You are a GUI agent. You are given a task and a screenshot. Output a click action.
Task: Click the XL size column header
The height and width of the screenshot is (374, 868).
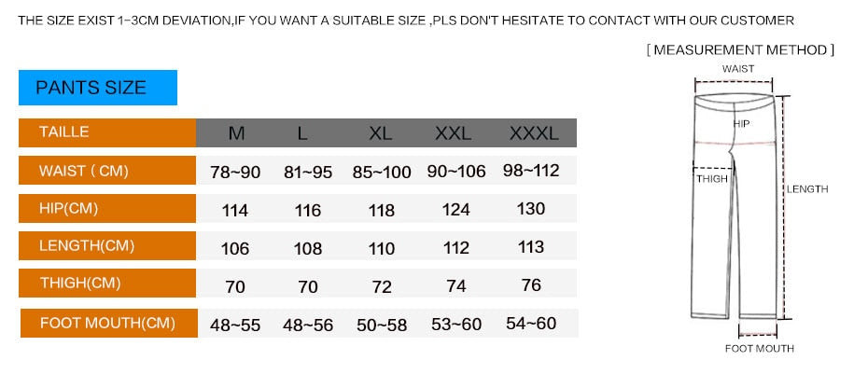pos(380,133)
